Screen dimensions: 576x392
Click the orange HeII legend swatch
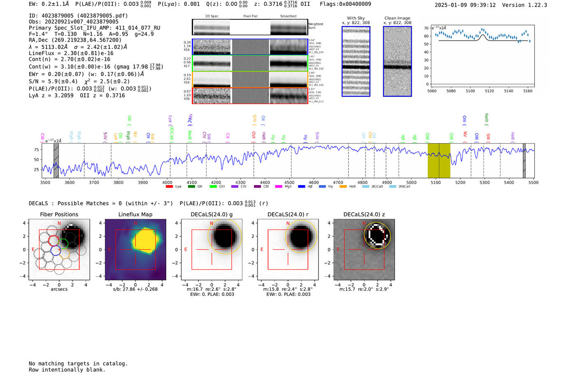click(x=343, y=187)
